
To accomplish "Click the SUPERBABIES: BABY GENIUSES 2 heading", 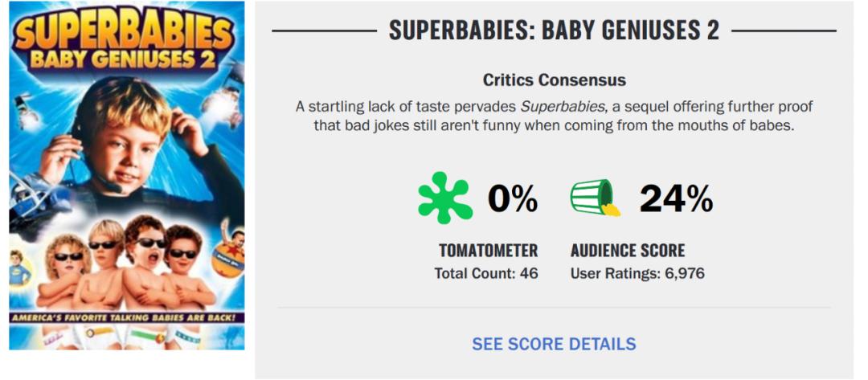I will [554, 30].
